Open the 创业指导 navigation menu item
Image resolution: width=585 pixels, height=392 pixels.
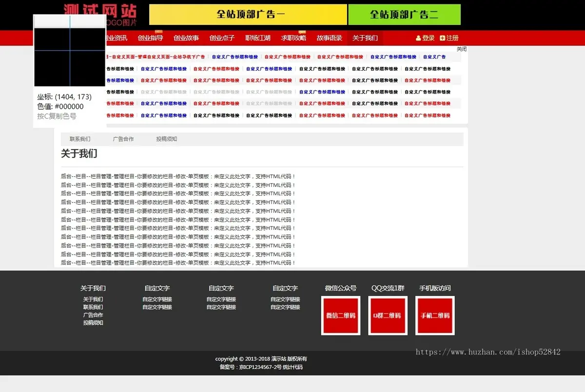(x=150, y=38)
